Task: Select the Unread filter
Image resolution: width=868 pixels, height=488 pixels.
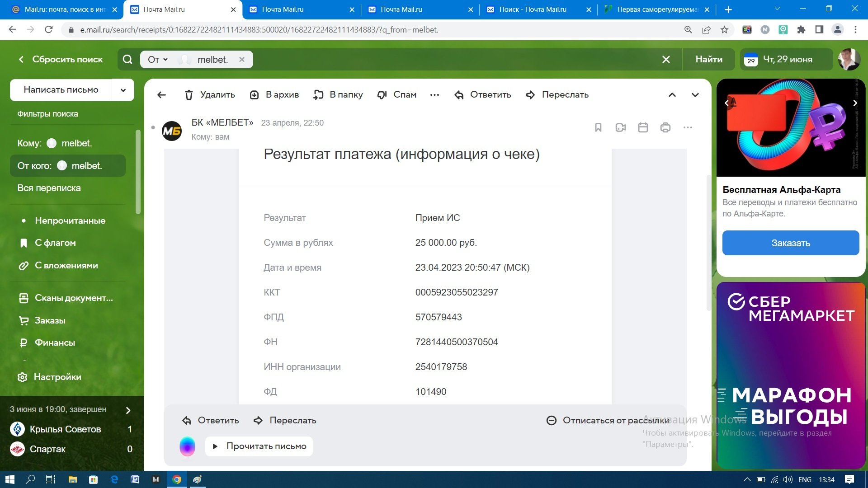Action: tap(70, 221)
